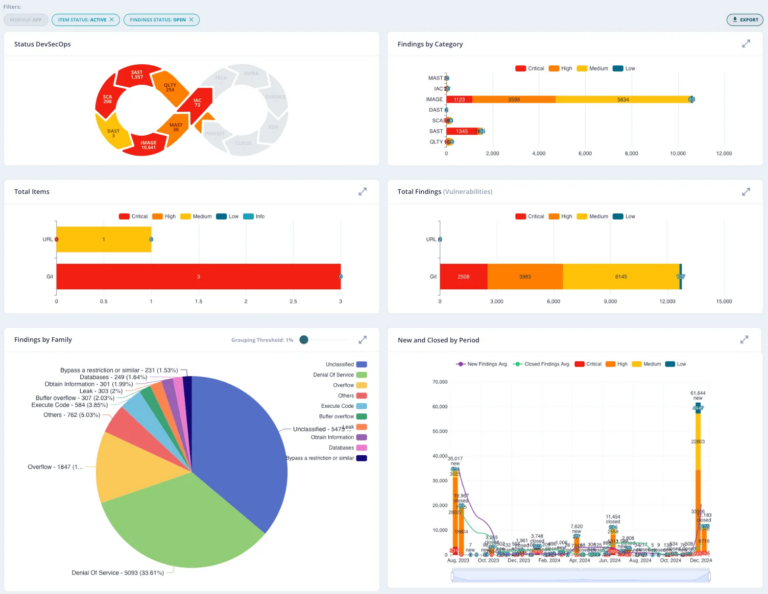Select the IMAGE segment in DevSecOps loop
This screenshot has height=594, width=768.
click(147, 145)
